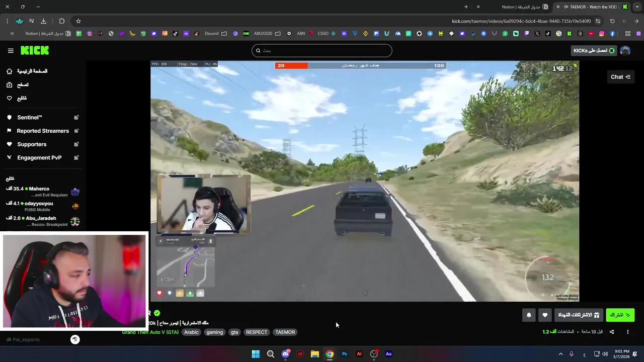Open a new browser tab

[466, 7]
